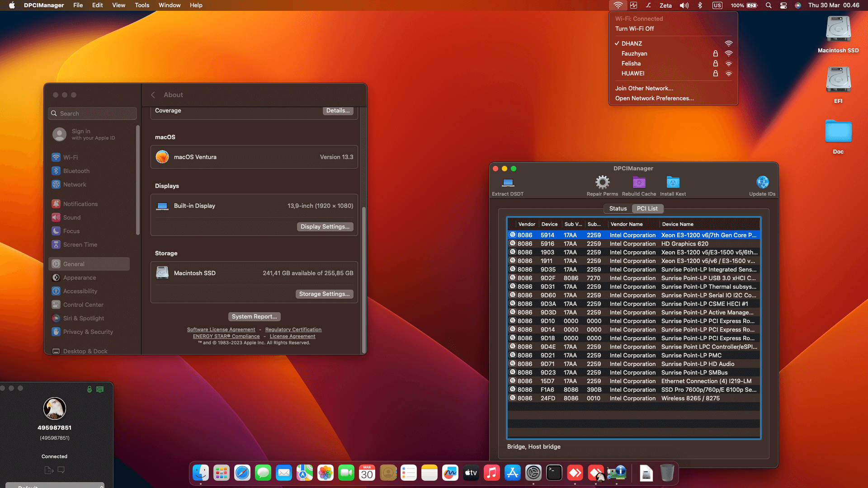Open the Tools menu
Viewport: 868px width, 488px height.
[142, 5]
